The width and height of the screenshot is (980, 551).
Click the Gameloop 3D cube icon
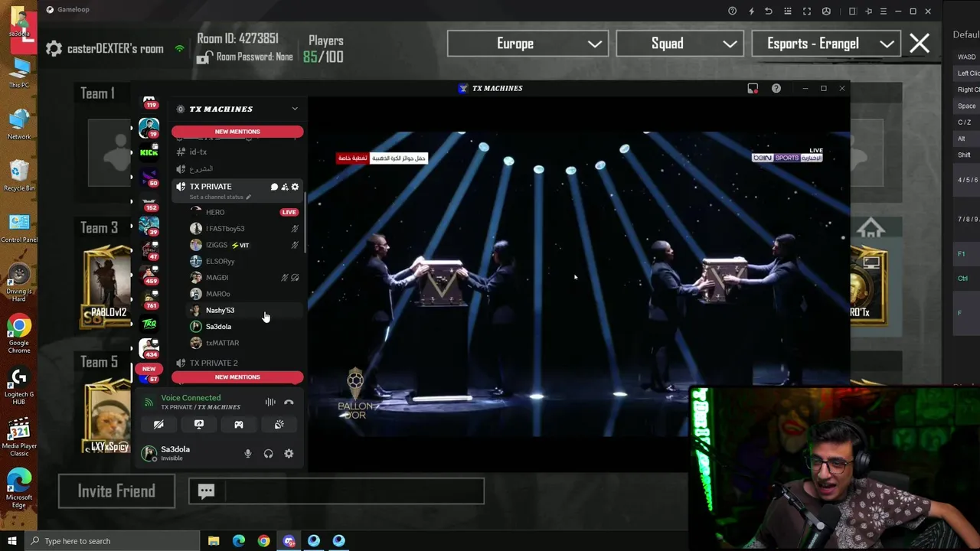coord(826,11)
